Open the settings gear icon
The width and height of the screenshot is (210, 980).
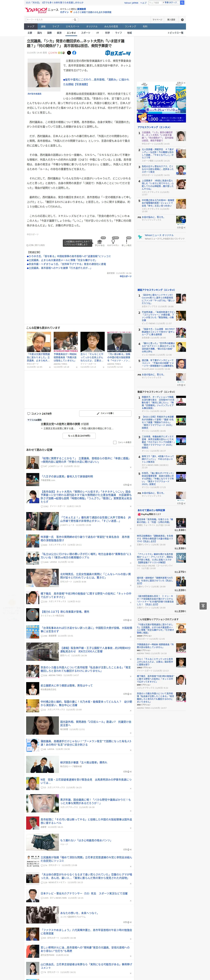coord(182,20)
